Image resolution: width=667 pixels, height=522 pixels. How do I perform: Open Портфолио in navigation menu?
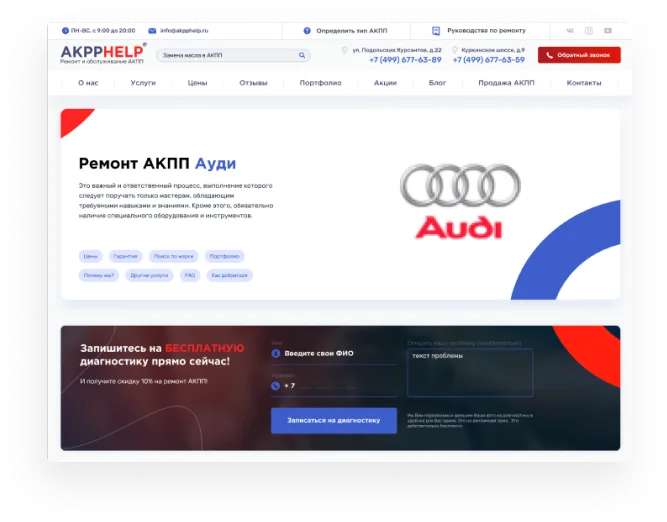click(320, 83)
